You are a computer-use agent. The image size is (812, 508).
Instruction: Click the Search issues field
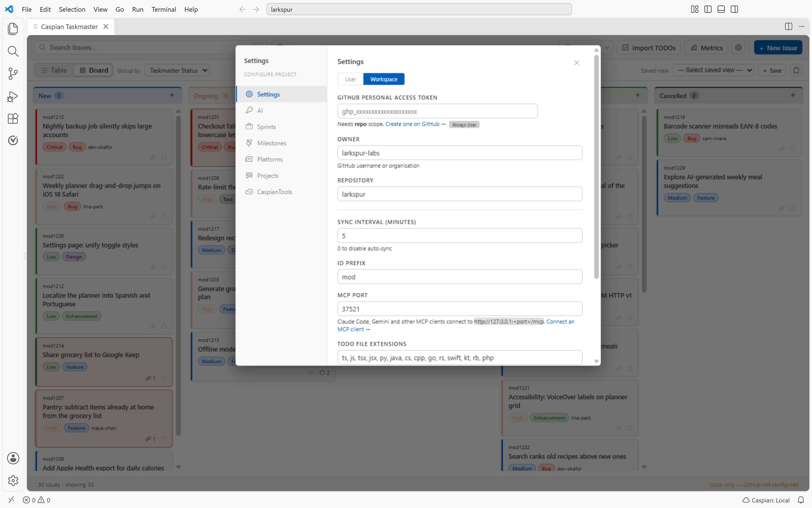coord(150,47)
